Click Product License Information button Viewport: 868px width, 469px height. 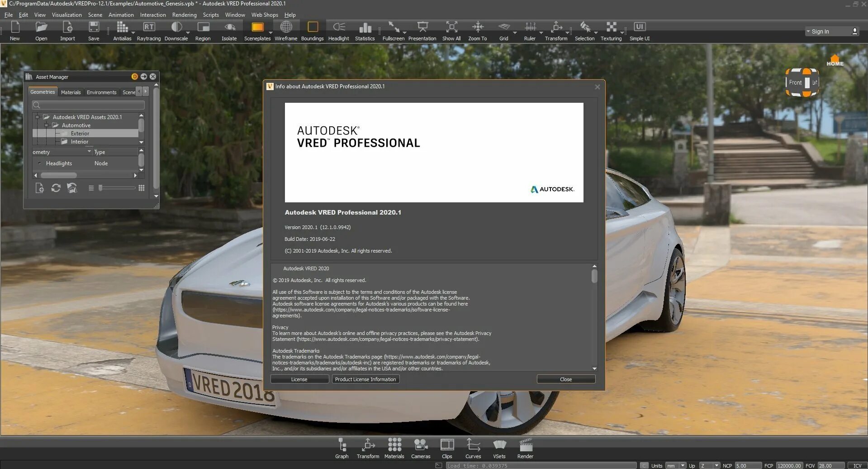tap(365, 379)
